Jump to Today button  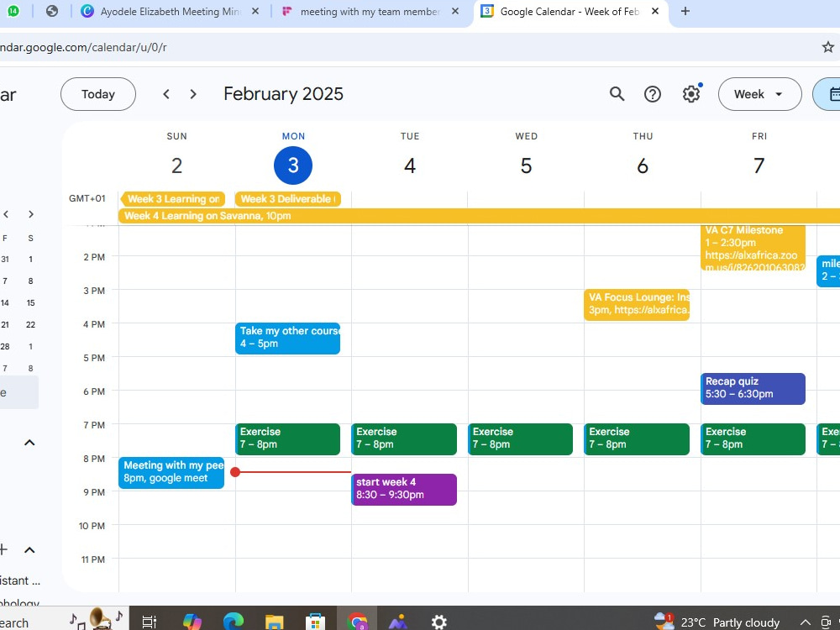(98, 94)
